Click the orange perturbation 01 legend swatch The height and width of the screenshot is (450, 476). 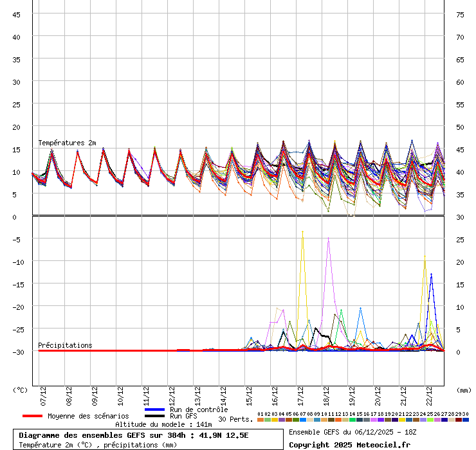[x=260, y=420]
